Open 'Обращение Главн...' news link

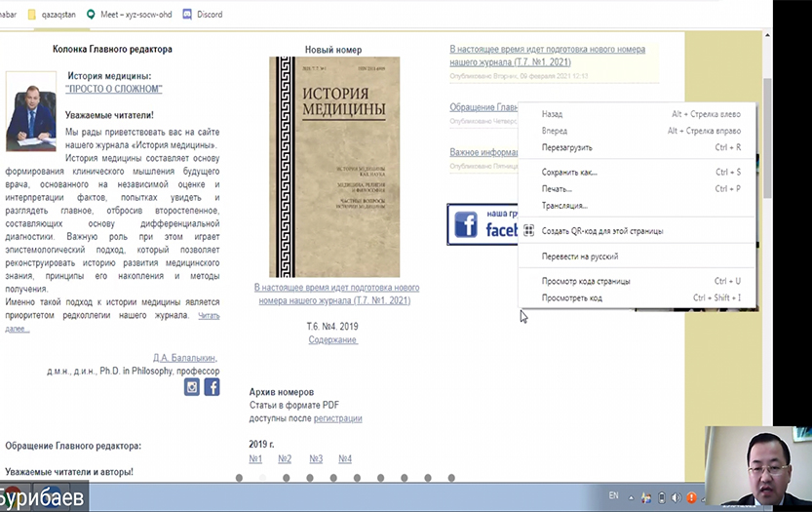coord(483,107)
